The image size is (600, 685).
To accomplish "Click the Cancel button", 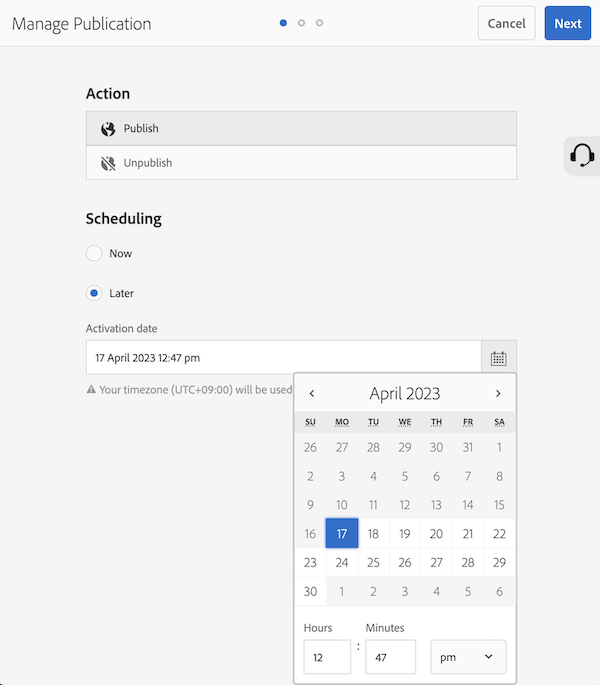I will click(506, 23).
